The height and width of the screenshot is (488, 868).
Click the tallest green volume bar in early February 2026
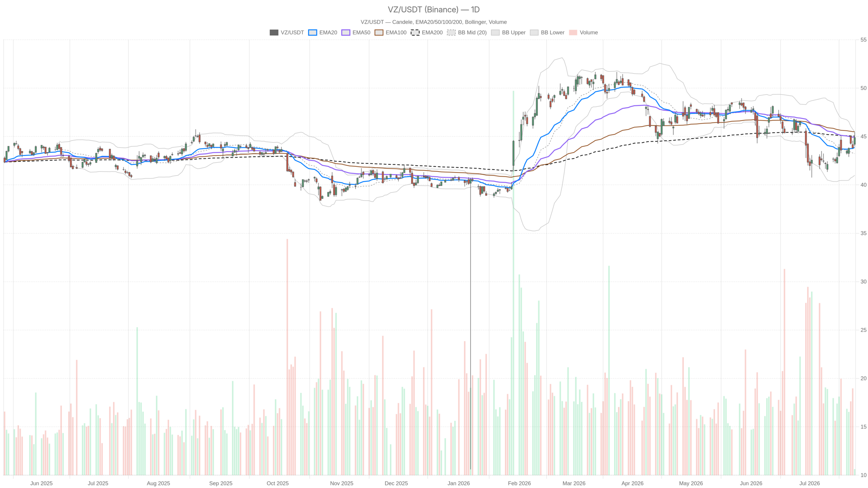513,283
